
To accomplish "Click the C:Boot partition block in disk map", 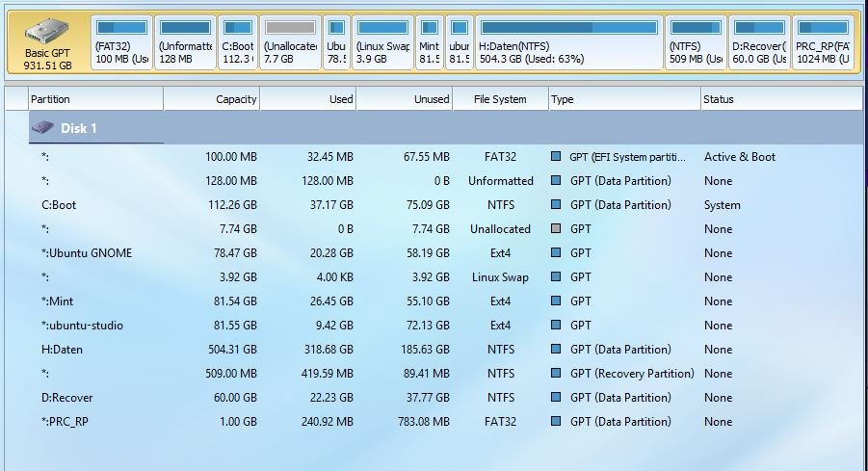I will (238, 43).
